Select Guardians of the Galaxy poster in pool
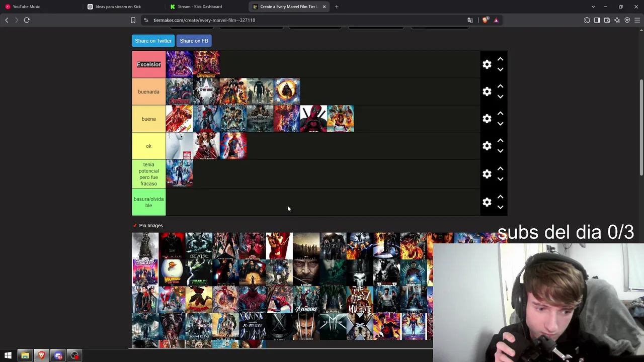 point(145,273)
